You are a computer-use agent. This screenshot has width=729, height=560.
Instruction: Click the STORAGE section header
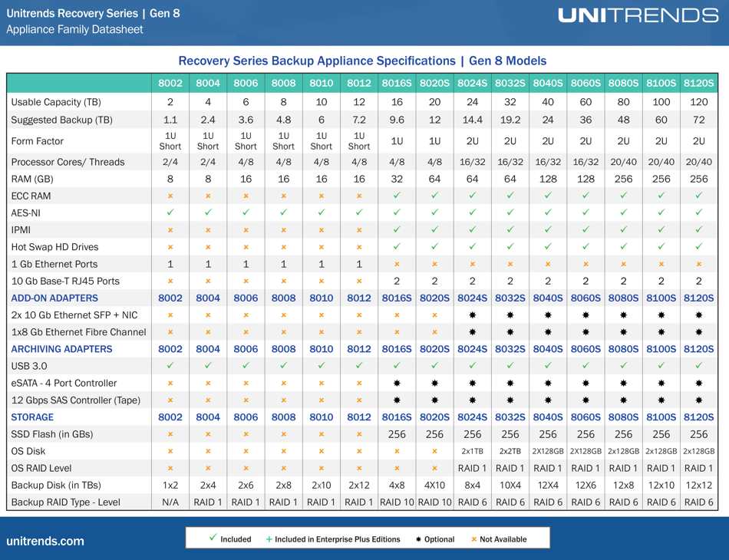tap(32, 417)
